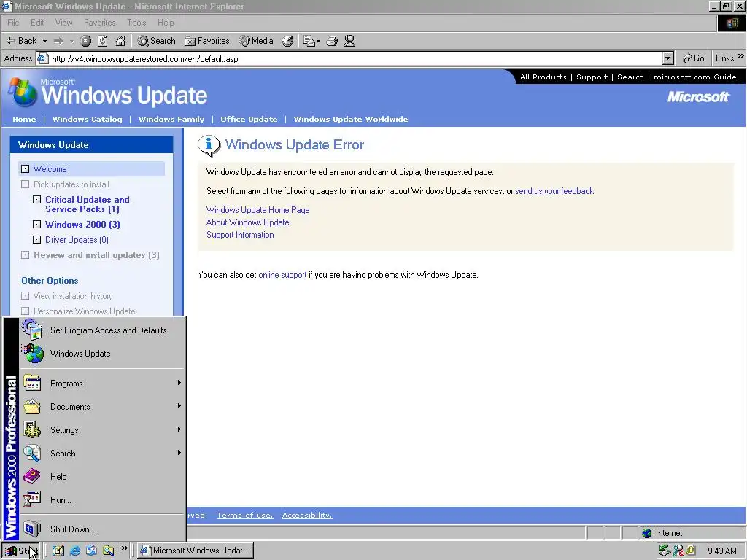Image resolution: width=747 pixels, height=560 pixels.
Task: Click the Windows Family nav link
Action: [x=171, y=119]
